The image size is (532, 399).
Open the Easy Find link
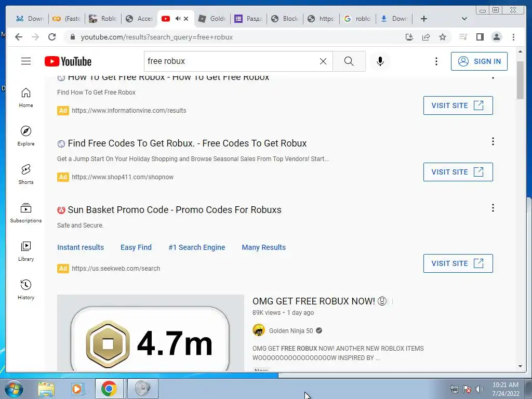(x=136, y=247)
